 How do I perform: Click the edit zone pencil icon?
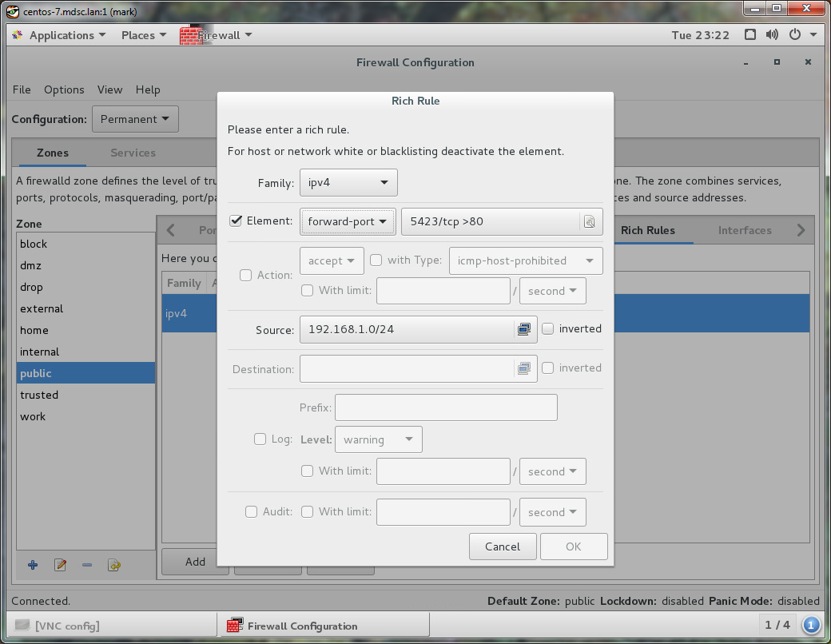pos(60,565)
